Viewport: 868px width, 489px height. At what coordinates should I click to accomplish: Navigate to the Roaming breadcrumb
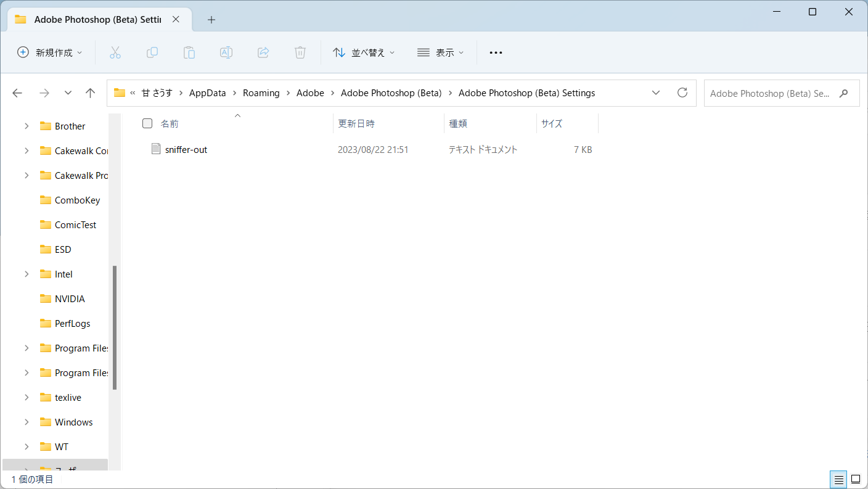pos(261,92)
